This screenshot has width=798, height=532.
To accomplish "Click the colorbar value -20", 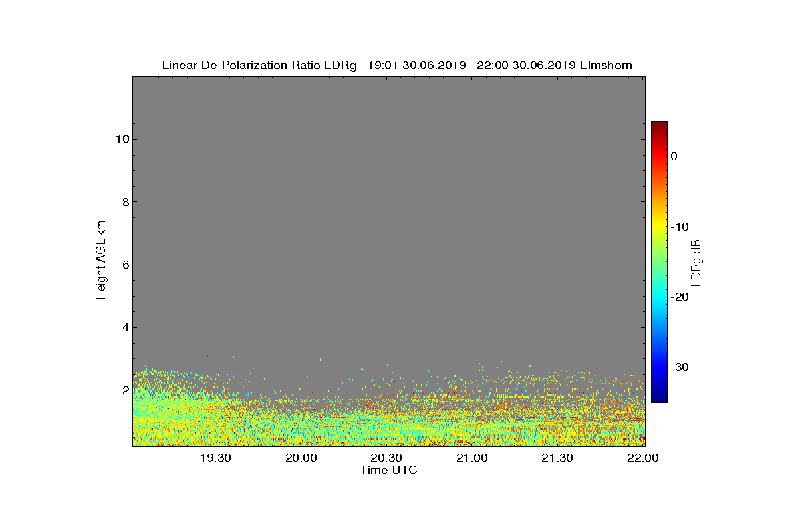I will 680,297.
